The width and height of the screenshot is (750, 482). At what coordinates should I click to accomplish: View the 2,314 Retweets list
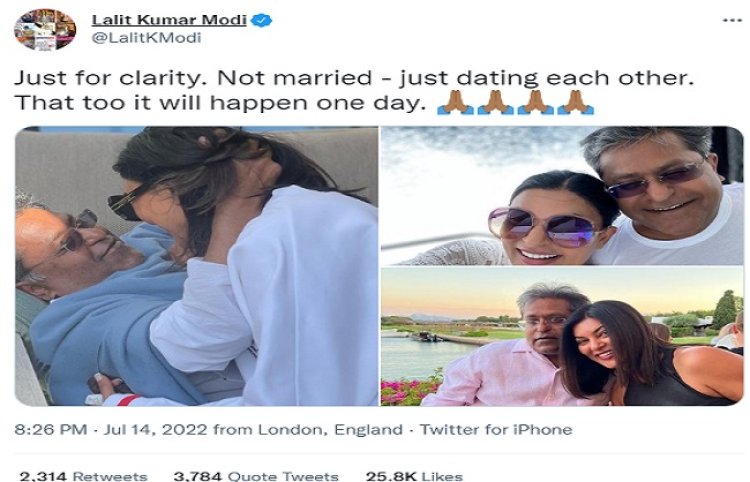coord(83,476)
